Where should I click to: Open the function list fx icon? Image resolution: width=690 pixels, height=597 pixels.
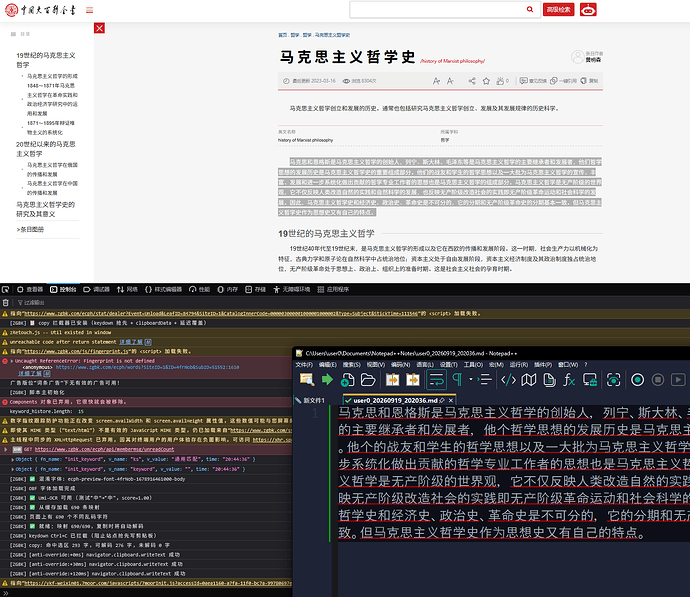tap(569, 379)
